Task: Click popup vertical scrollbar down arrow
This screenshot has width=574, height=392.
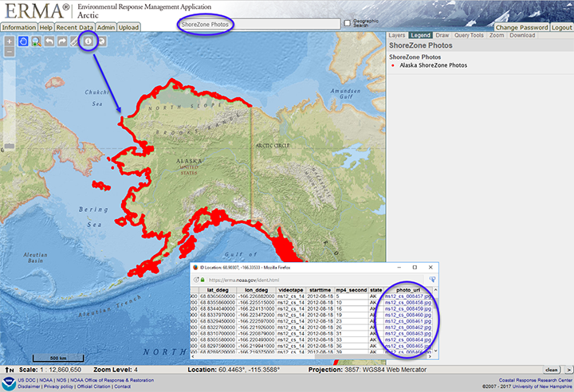Action: coord(435,351)
